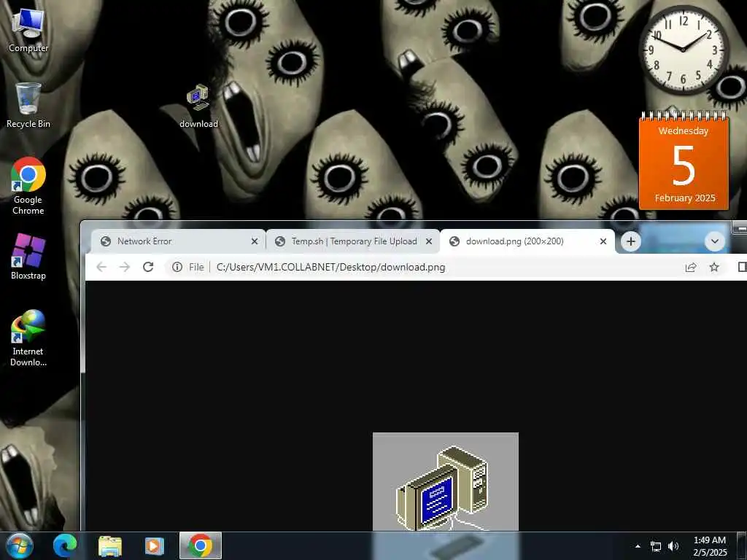Open the Internet Download Manager shortcut
Viewport: 747px width, 560px height.
(28, 338)
